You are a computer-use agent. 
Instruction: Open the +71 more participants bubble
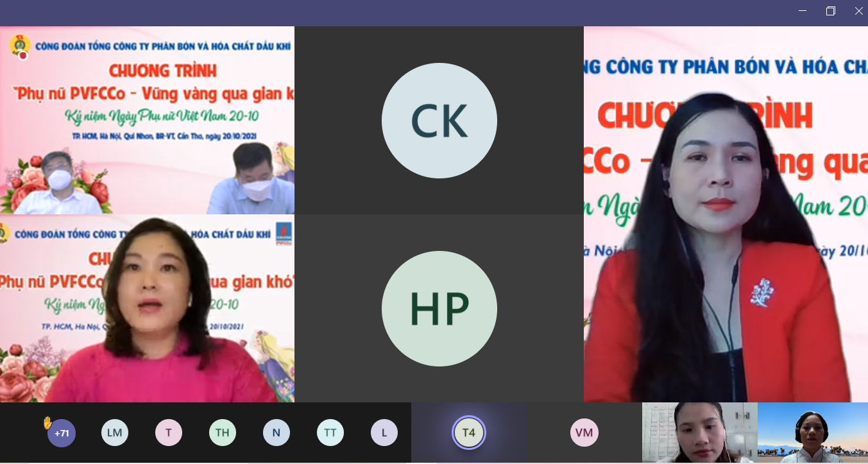coord(62,433)
